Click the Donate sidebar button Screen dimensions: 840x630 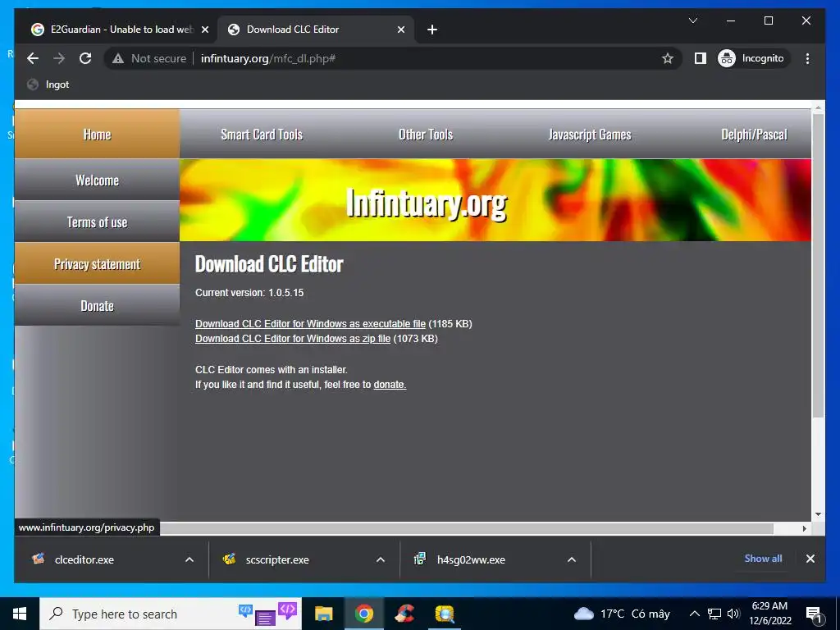click(x=97, y=305)
